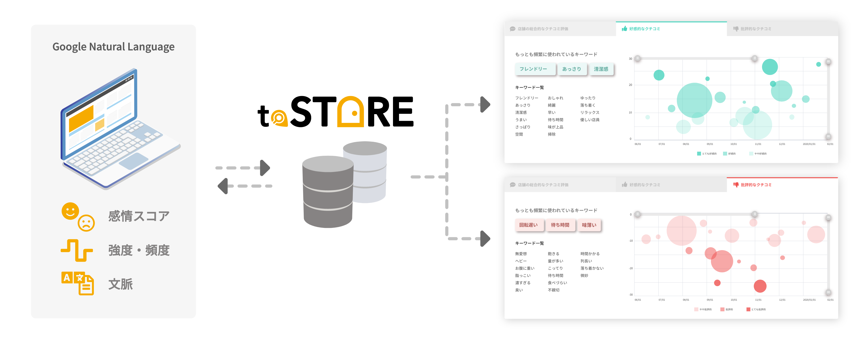This screenshot has width=868, height=343.
Task: Open the active red 批評的なクチコミ tab in the lower panel
Action: coord(782,185)
